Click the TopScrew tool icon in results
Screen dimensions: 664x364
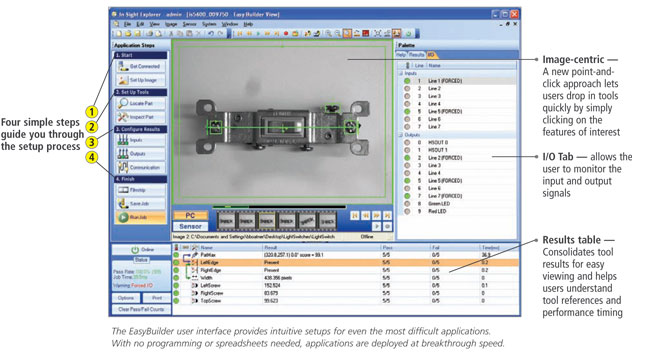coord(195,301)
